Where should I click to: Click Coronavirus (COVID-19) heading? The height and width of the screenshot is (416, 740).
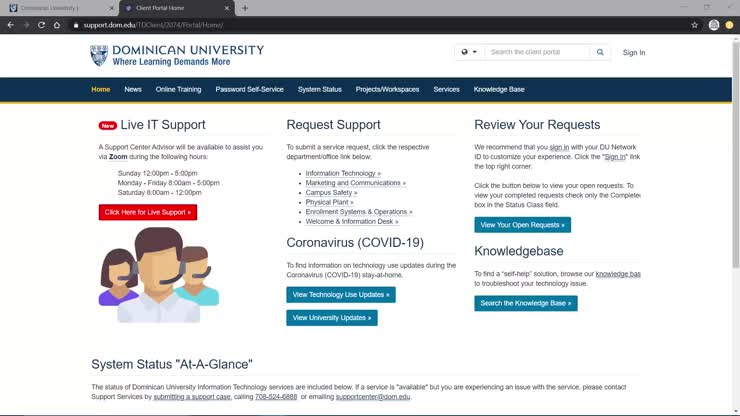point(355,243)
